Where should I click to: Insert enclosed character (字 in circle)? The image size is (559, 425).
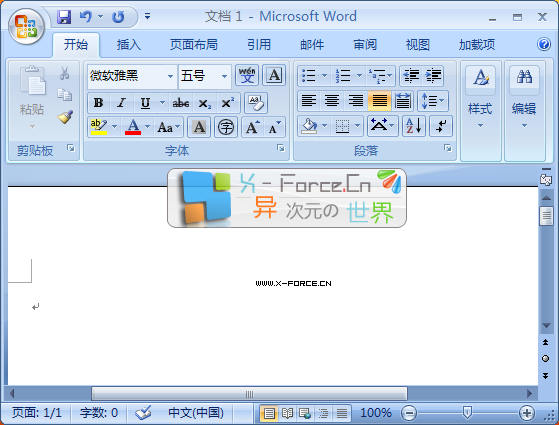click(226, 127)
